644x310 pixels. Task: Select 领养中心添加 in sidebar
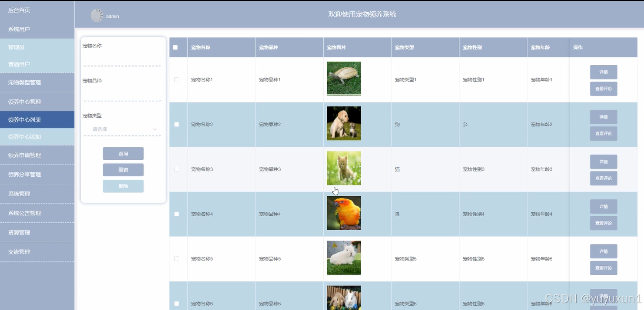click(x=37, y=136)
